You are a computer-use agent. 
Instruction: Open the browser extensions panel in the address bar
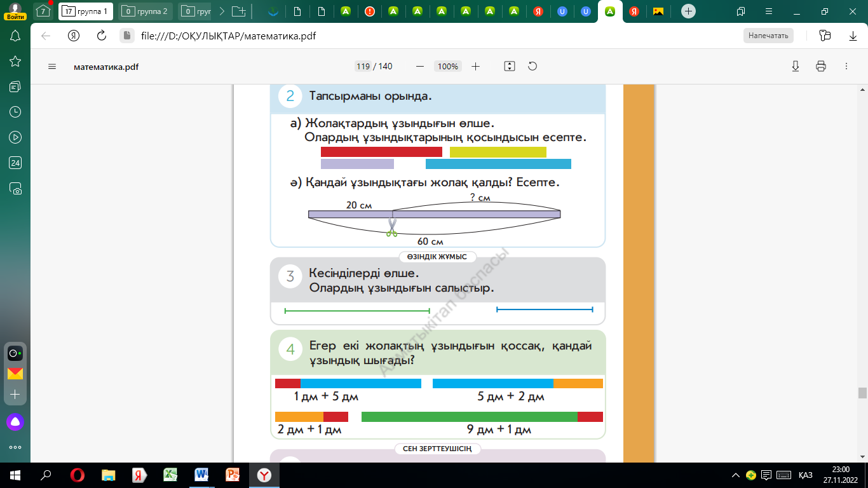[825, 36]
